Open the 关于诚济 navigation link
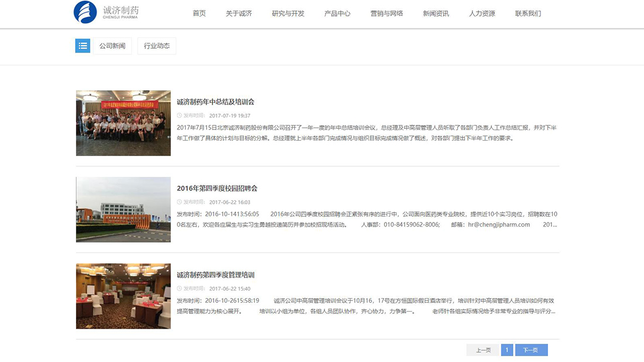The width and height of the screenshot is (644, 362). coord(240,13)
